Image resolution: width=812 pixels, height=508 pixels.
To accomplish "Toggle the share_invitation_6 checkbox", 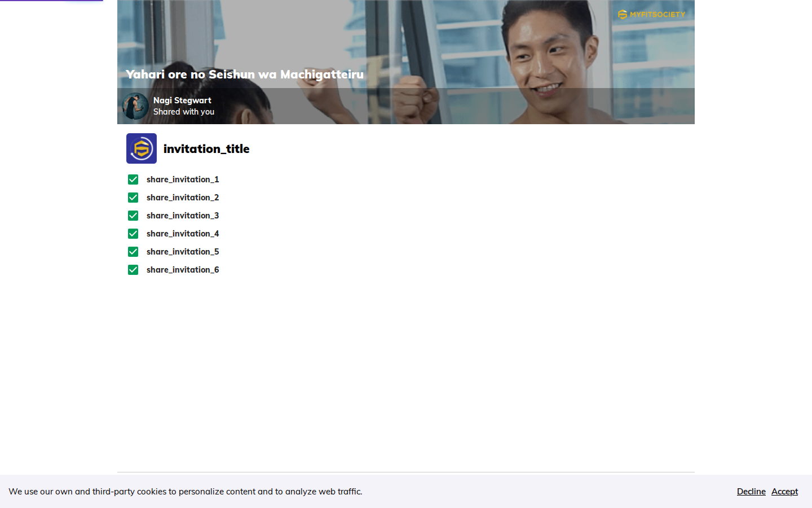I will pyautogui.click(x=133, y=270).
